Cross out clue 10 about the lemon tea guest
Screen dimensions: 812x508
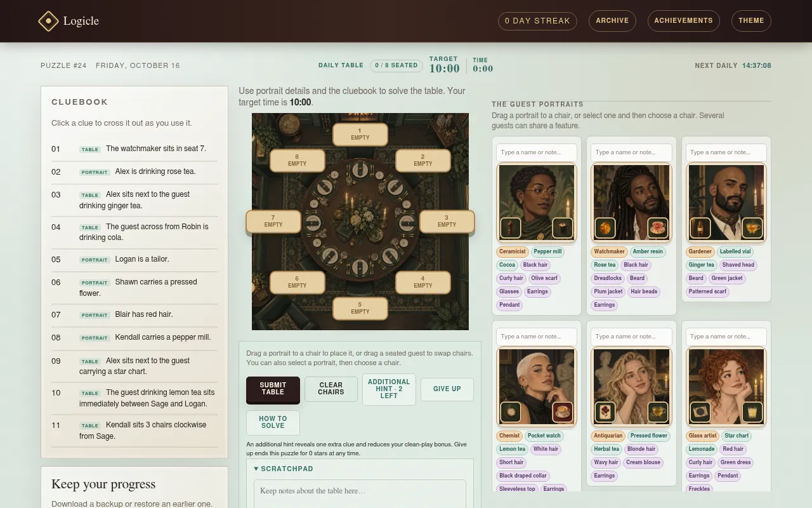click(134, 398)
